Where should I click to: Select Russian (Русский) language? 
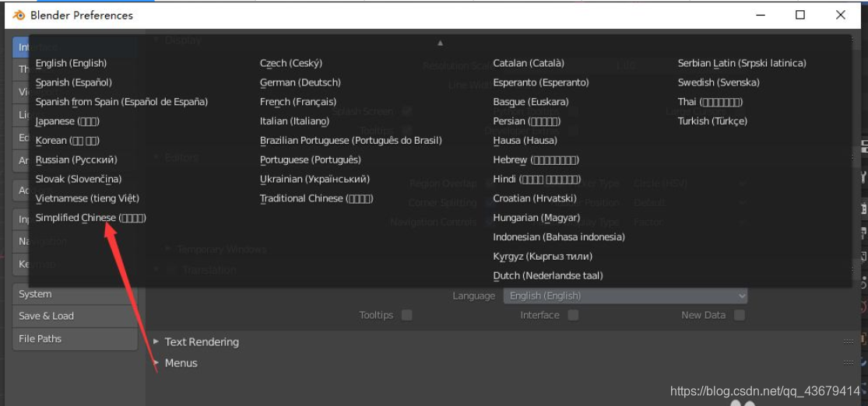coord(76,160)
